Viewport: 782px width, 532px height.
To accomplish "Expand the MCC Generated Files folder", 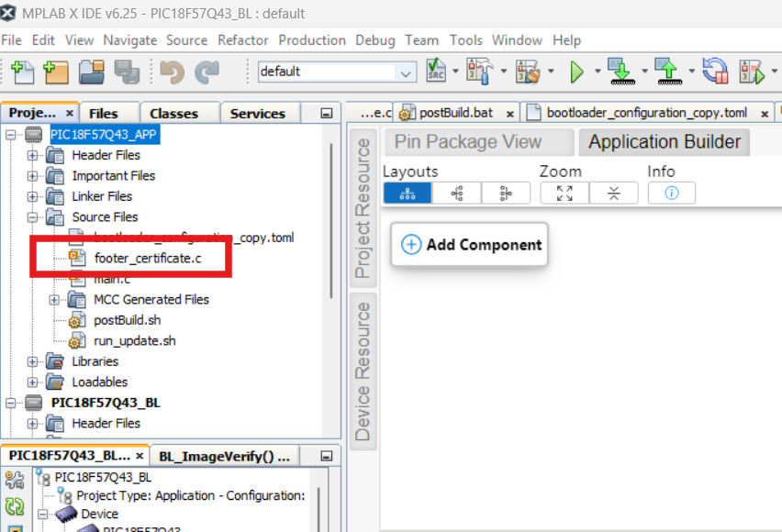I will pos(55,300).
